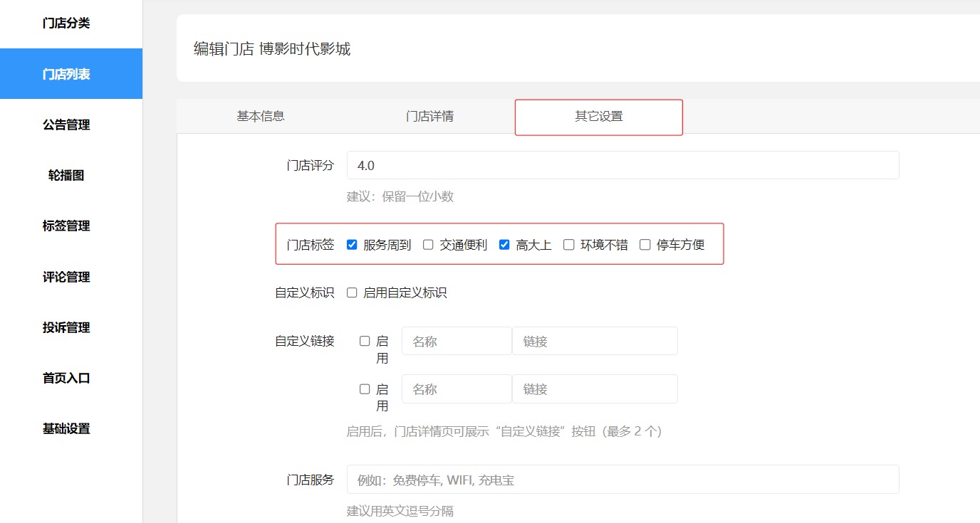
Task: Uncheck the 服务周到 tag checkbox
Action: point(352,245)
